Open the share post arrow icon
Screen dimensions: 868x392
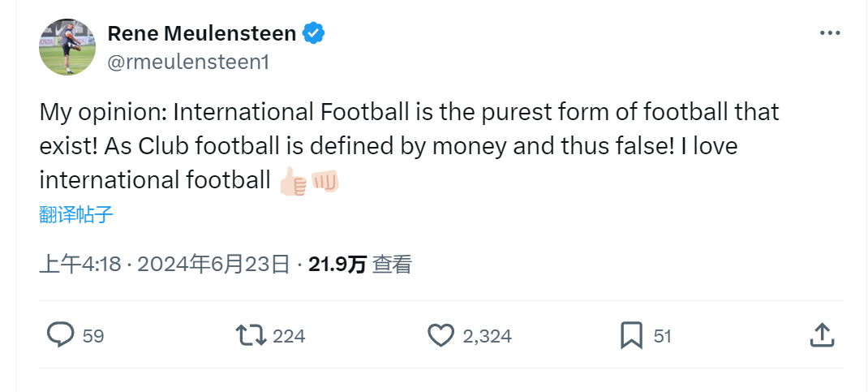pos(821,334)
